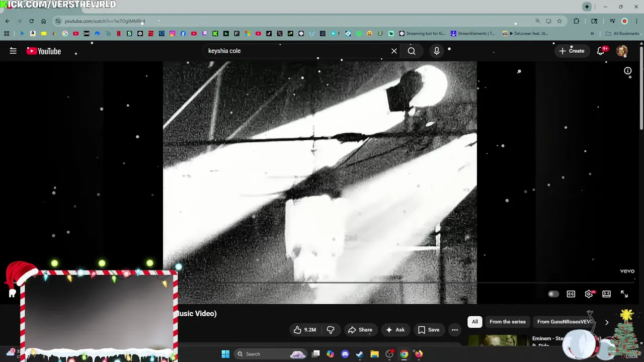Screen dimensions: 644x362
Task: Open the Extensions puzzle icon
Action: click(577, 21)
